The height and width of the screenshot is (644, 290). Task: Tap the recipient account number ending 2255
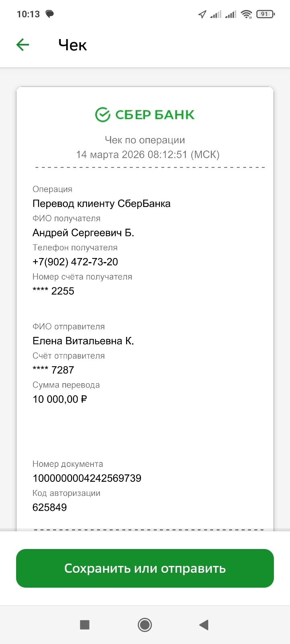pyautogui.click(x=54, y=291)
